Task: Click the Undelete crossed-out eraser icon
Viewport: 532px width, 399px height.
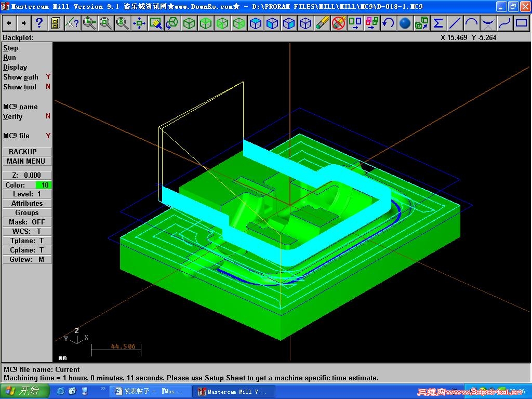Action: click(x=338, y=23)
